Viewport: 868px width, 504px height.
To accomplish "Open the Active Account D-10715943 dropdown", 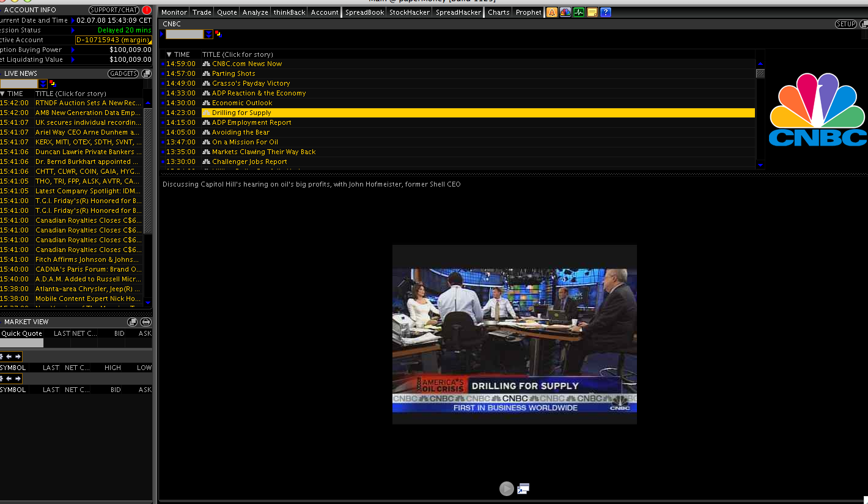I will coord(113,40).
